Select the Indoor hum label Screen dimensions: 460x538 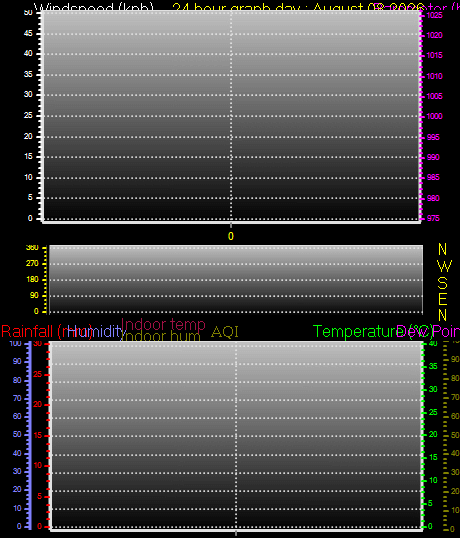tap(161, 336)
